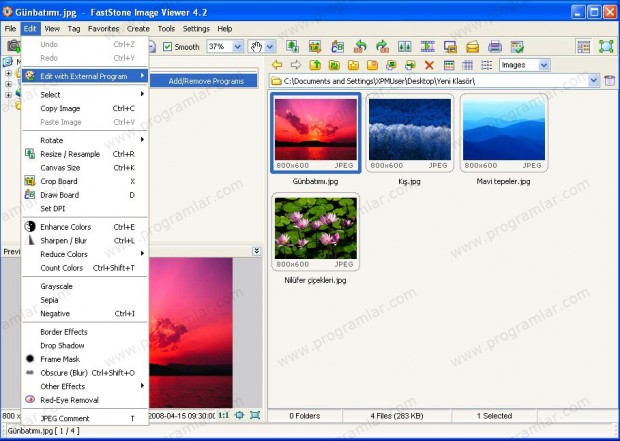Screen dimensions: 620x441
Task: Switch to browser layout view icon
Action: [x=584, y=46]
